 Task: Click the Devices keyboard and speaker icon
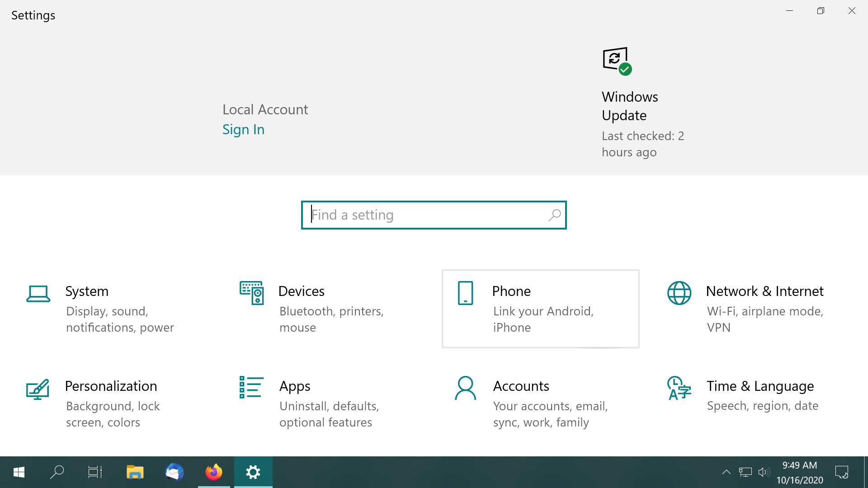(252, 293)
